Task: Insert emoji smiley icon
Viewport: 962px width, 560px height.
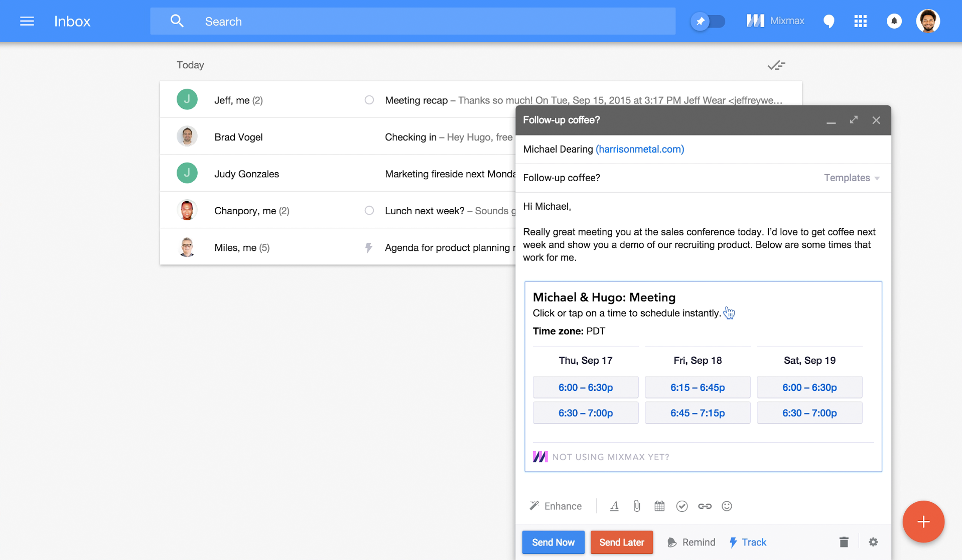Action: [x=727, y=506]
